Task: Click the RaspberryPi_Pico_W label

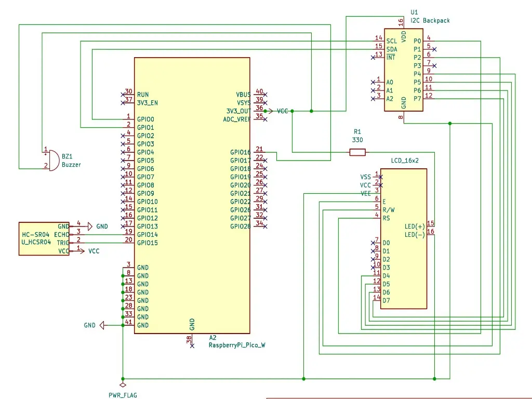Action: [237, 345]
